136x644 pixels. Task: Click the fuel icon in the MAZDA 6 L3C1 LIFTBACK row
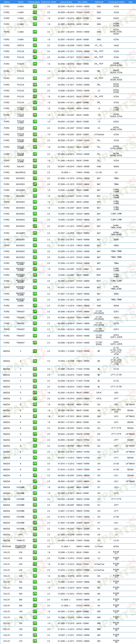click(x=35, y=481)
